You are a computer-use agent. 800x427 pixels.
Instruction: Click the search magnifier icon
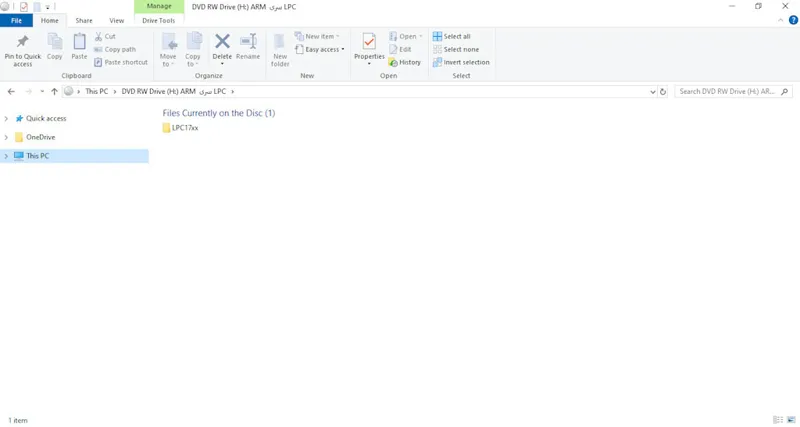(785, 92)
